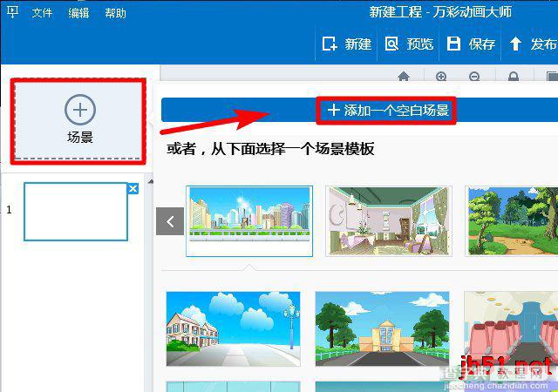Click the zoom in magnifier icon
The height and width of the screenshot is (392, 558).
click(x=441, y=76)
